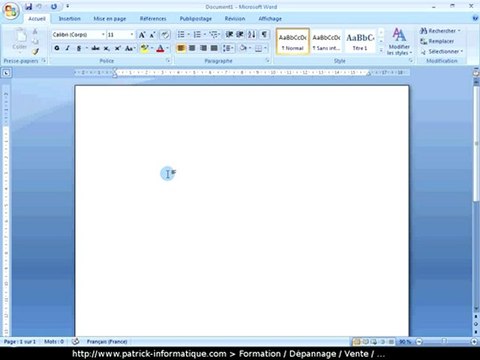Open the Accueil ribbon tab
The width and height of the screenshot is (480, 360).
pos(37,19)
